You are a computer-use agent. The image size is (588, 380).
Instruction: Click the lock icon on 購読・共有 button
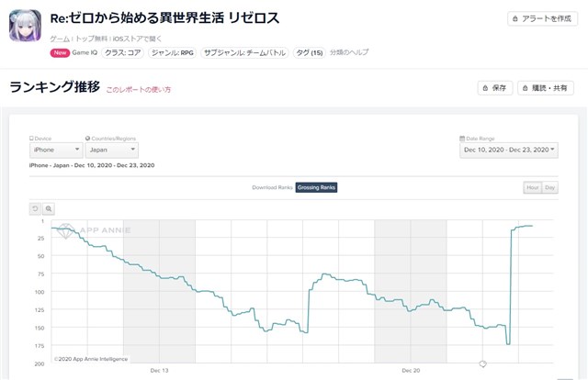click(x=525, y=88)
